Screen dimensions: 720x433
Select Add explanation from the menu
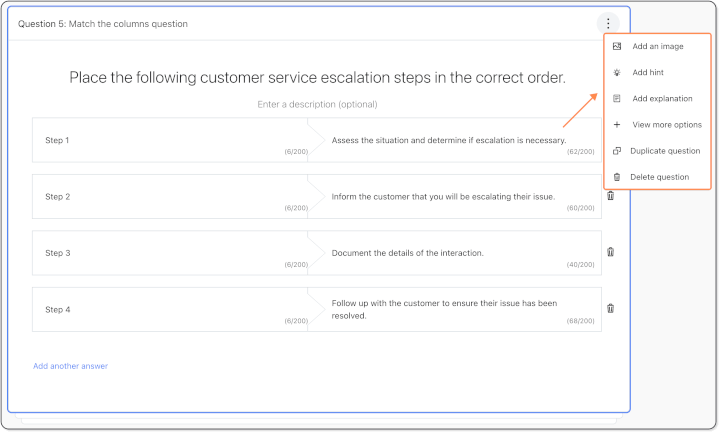click(x=662, y=99)
